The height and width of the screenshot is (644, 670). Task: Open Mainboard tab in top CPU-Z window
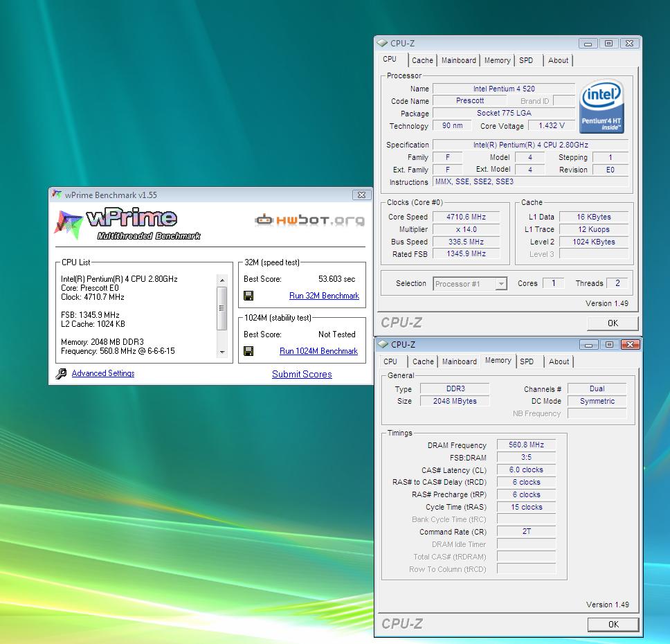458,60
